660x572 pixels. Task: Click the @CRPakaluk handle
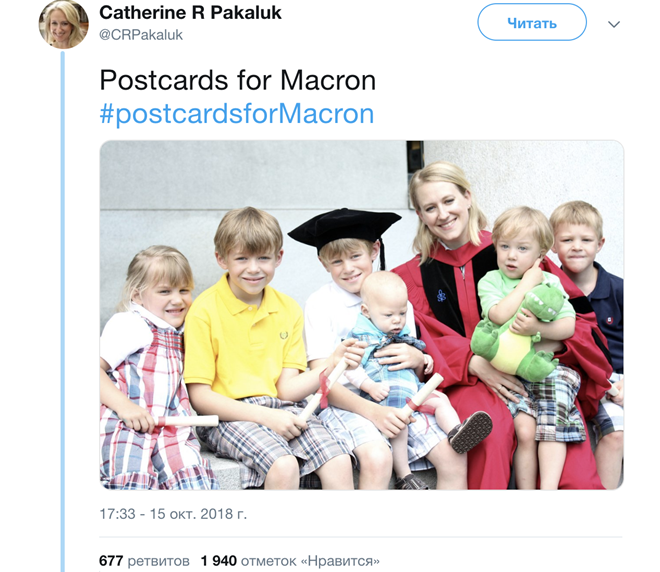pyautogui.click(x=141, y=35)
